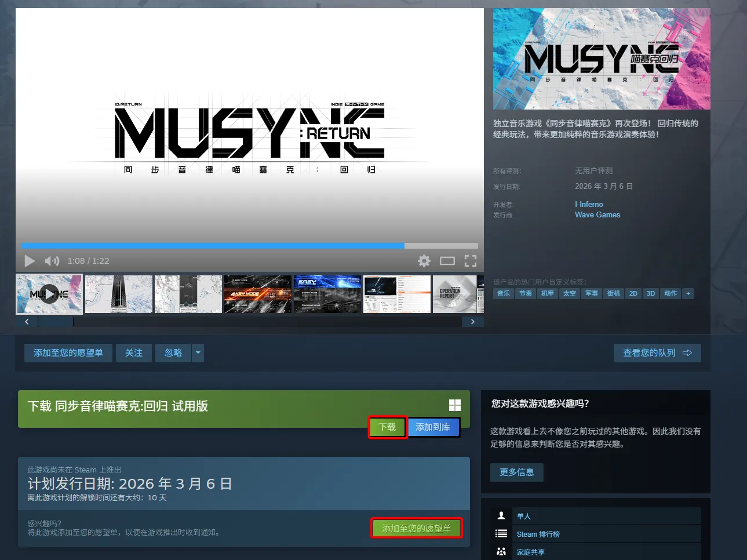Select the 太空 tag
The image size is (747, 560).
coord(570,293)
